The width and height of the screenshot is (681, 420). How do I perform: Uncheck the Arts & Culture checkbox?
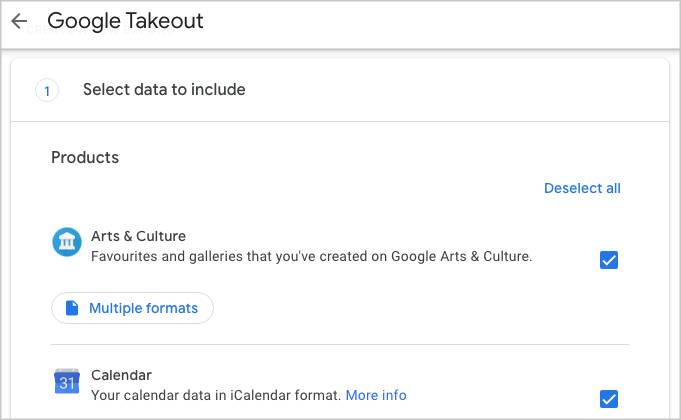click(608, 260)
